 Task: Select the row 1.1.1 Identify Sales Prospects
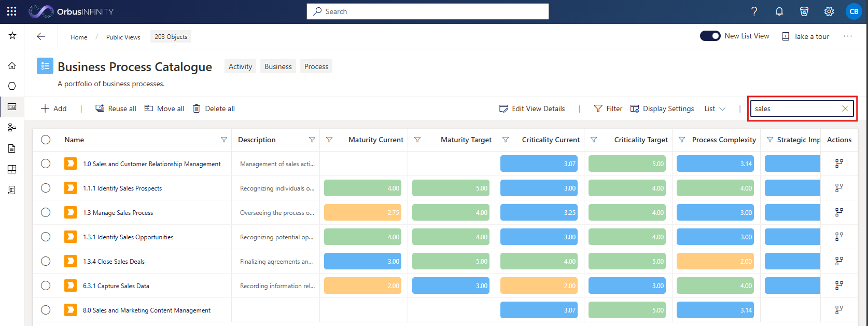tap(46, 188)
